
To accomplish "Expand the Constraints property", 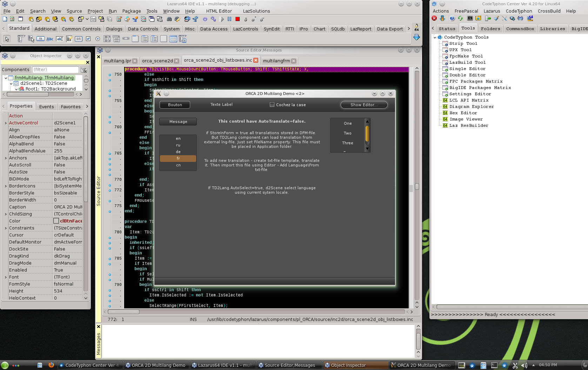I will (6, 228).
